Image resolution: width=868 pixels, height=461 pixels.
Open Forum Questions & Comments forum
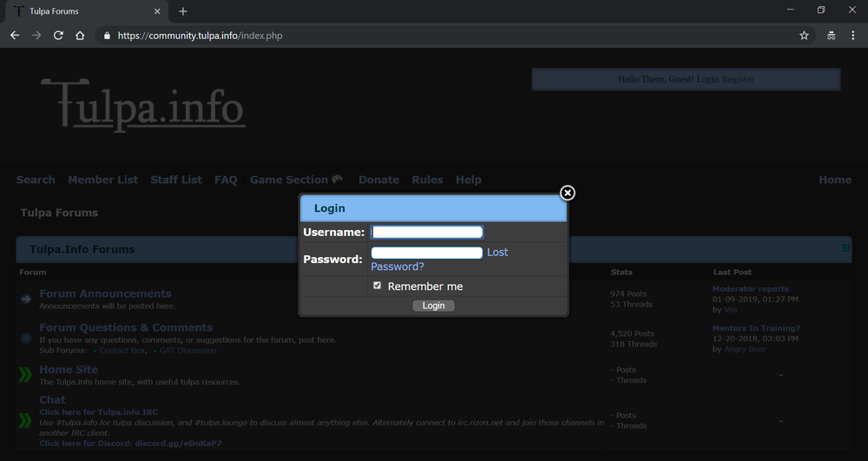[126, 327]
